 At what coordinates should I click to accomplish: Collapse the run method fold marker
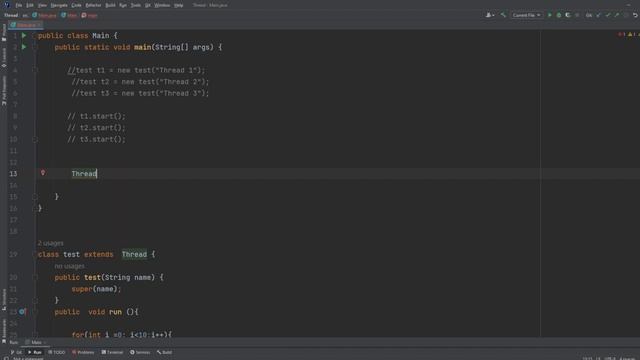tap(35, 312)
